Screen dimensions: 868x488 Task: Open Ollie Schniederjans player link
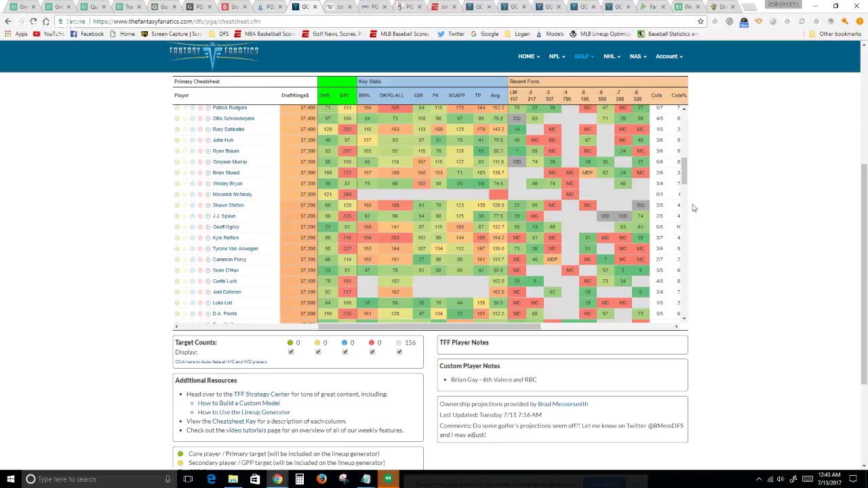coord(233,119)
